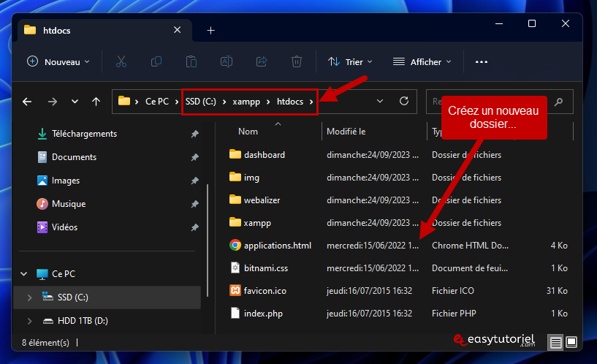Click the XAMPP icon of favicon.ico
The image size is (597, 364).
pyautogui.click(x=235, y=290)
